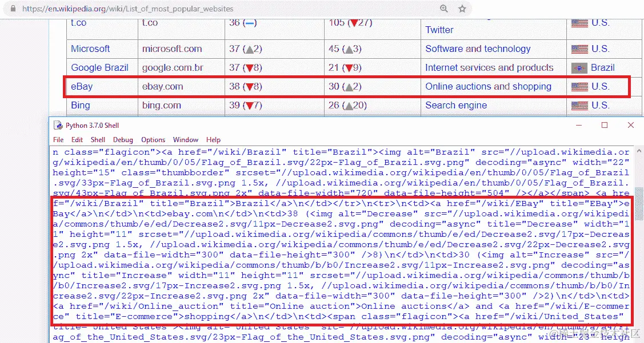Click the lock icon in address bar

pyautogui.click(x=13, y=8)
